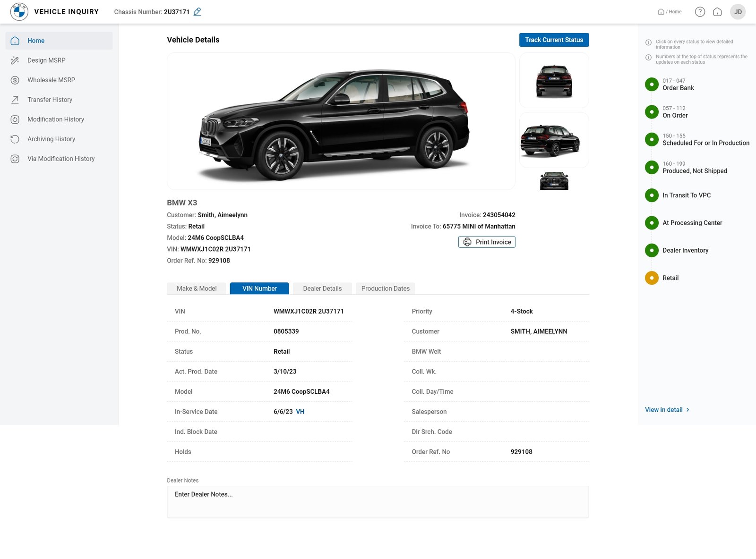The height and width of the screenshot is (559, 756).
Task: Click the VH link next to In-Service Date
Action: [x=300, y=412]
